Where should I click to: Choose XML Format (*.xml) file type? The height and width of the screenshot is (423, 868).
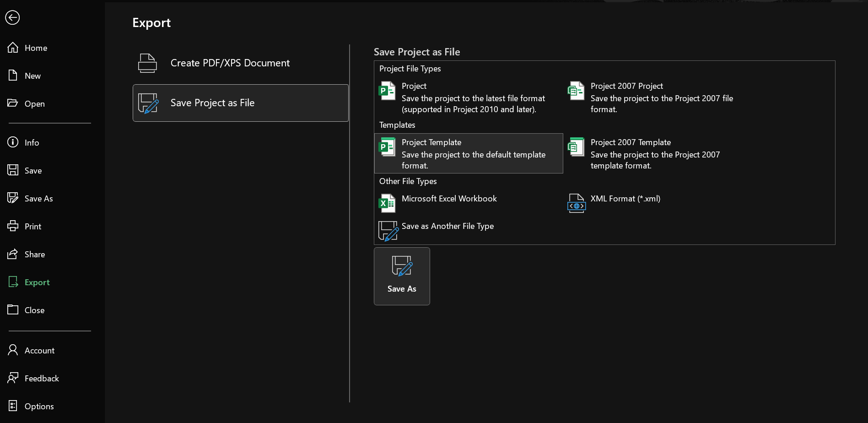(658, 203)
